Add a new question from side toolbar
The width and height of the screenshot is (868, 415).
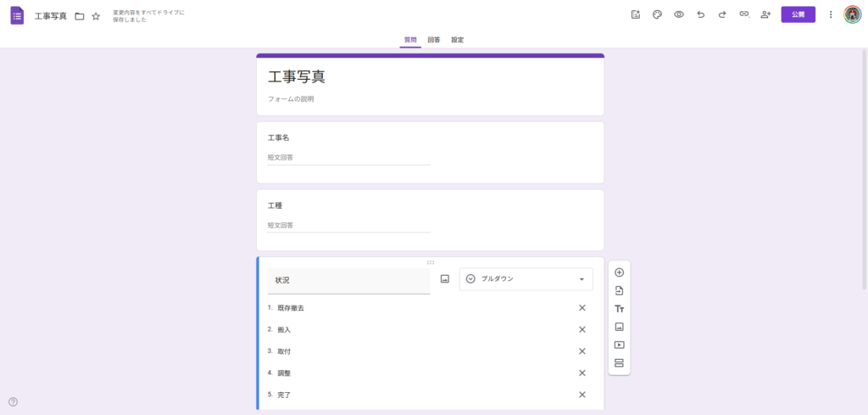click(x=619, y=272)
